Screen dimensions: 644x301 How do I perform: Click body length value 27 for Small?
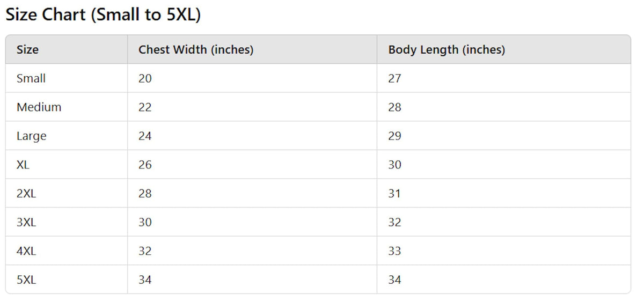point(394,78)
